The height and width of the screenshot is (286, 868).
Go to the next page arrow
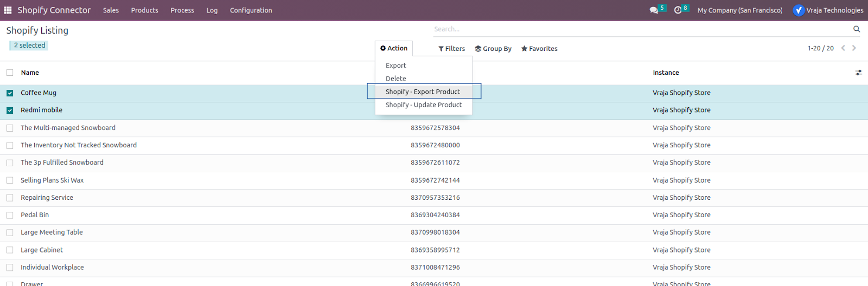854,48
